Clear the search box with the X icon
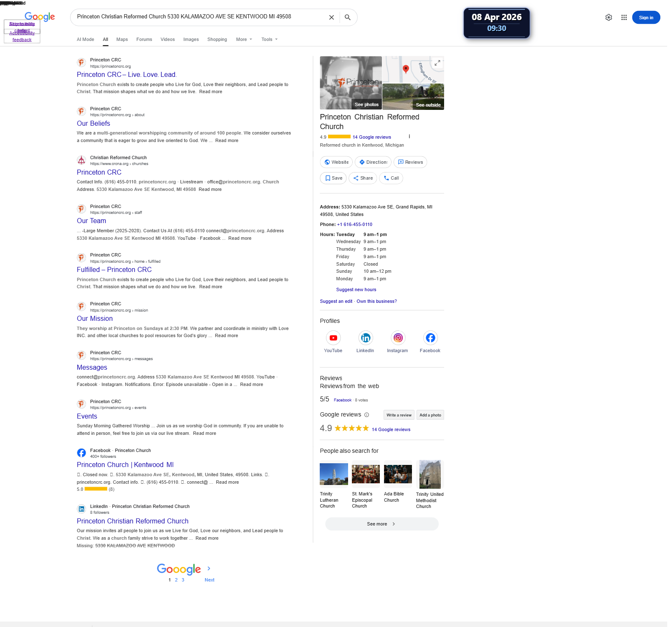Screen dimensions: 672x627 click(x=331, y=18)
